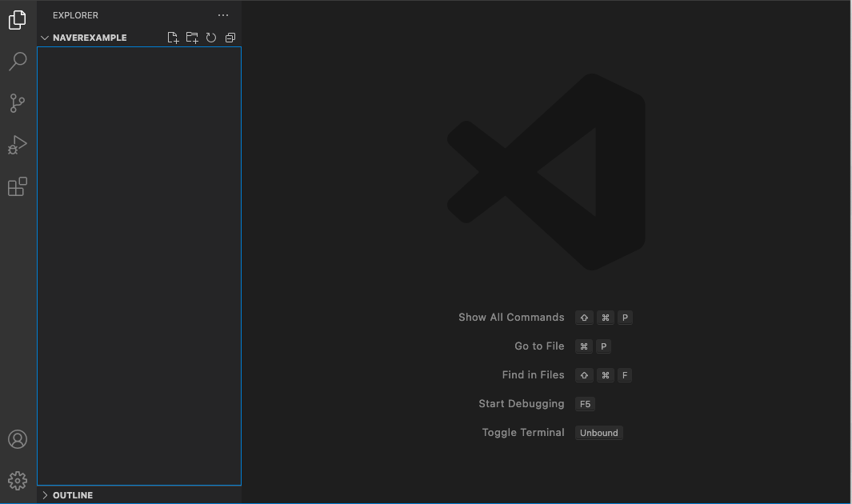Open the Accounts menu
Screen dimensions: 852x504
pos(18,439)
